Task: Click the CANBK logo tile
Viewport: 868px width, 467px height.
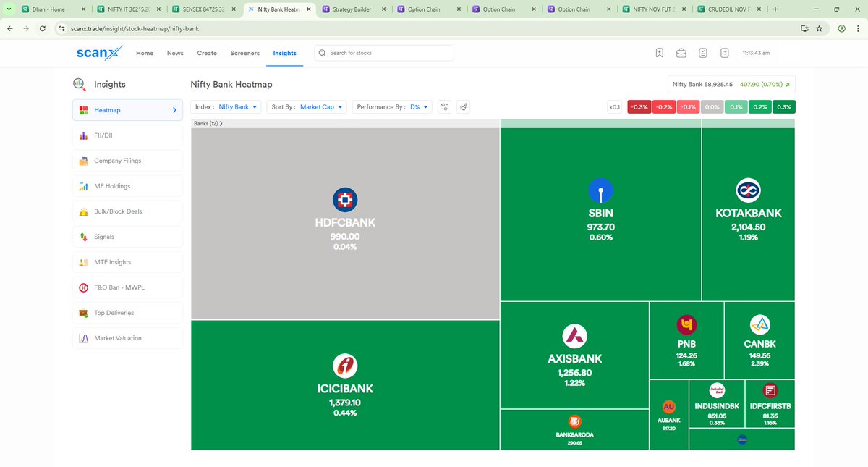Action: pos(759,325)
